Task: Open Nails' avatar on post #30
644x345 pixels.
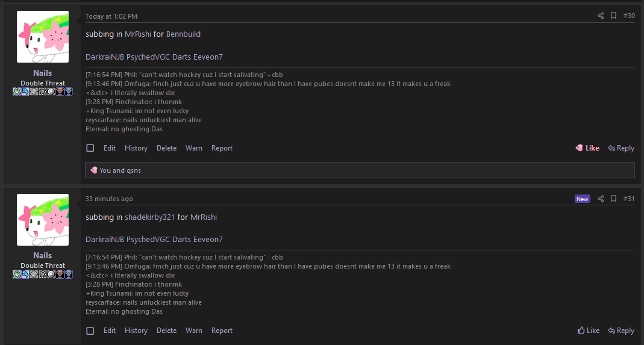Action: point(43,37)
